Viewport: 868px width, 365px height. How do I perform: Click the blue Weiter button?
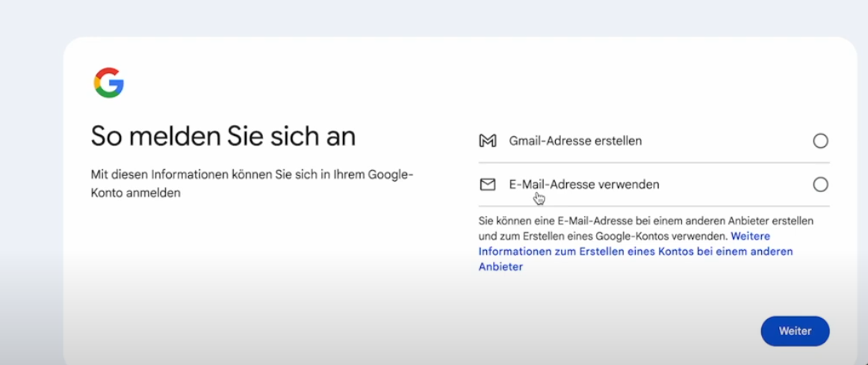click(795, 331)
